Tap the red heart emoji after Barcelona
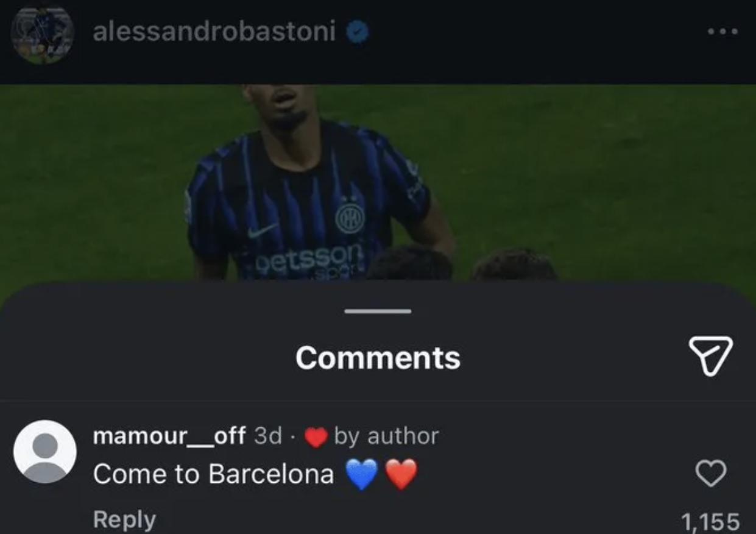 point(401,474)
